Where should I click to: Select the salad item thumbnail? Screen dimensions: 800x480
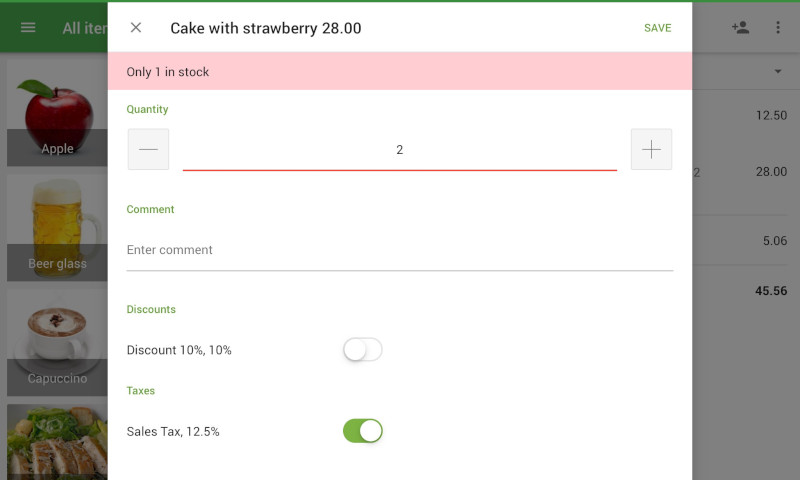(x=57, y=442)
